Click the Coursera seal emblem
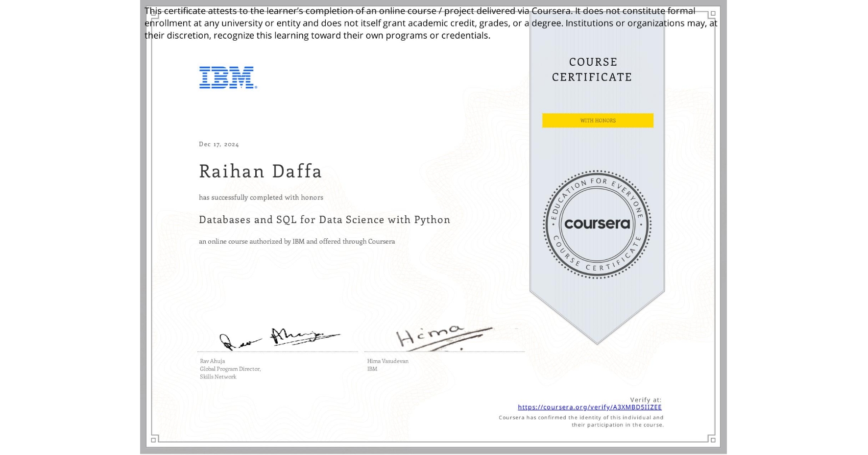This screenshot has height=455, width=868. point(597,224)
